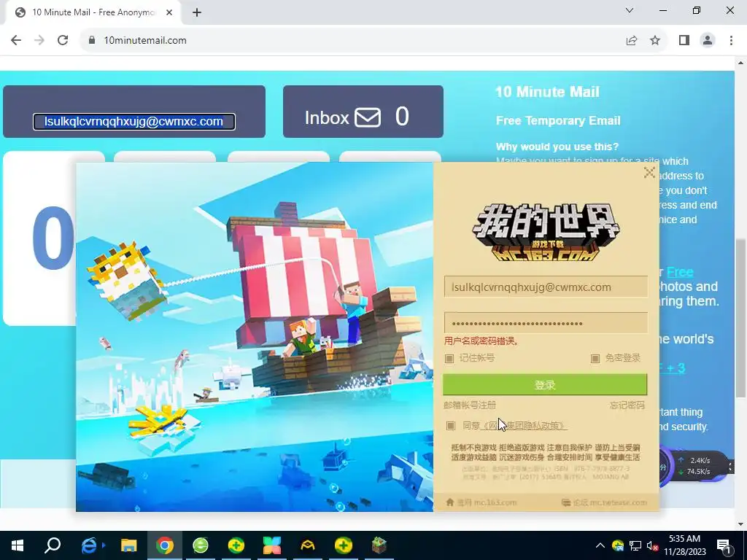Click the muted volume tray icon
The width and height of the screenshot is (747, 560).
(653, 545)
